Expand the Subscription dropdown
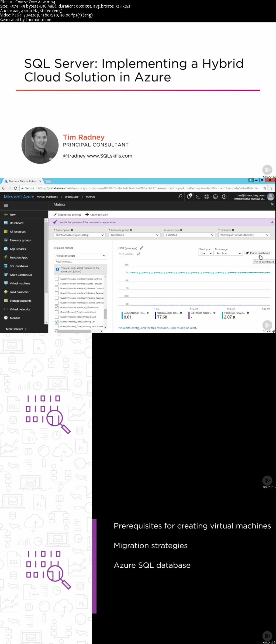Image resolution: width=276 pixels, height=644 pixels. click(80, 235)
